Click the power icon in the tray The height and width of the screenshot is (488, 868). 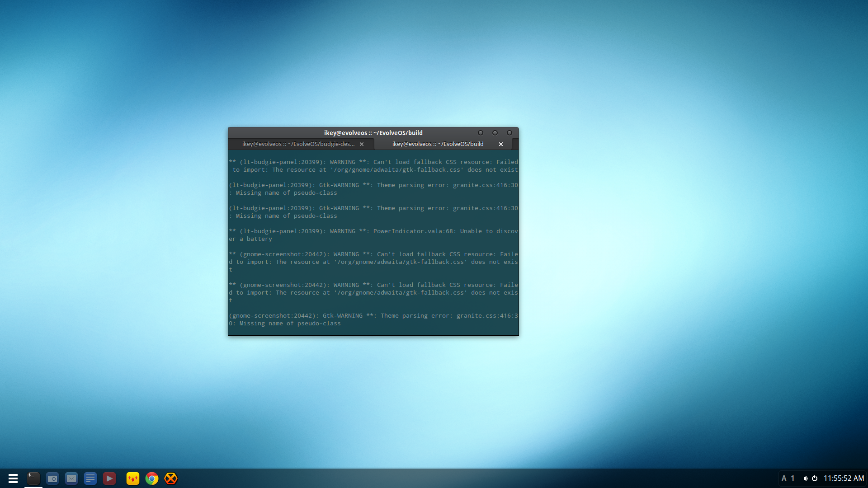tap(815, 479)
